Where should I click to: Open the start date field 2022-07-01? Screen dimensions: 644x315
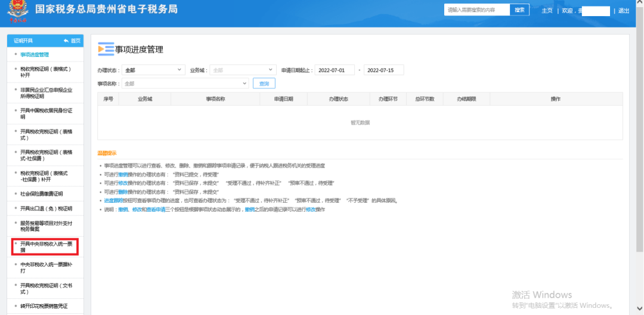(x=334, y=70)
